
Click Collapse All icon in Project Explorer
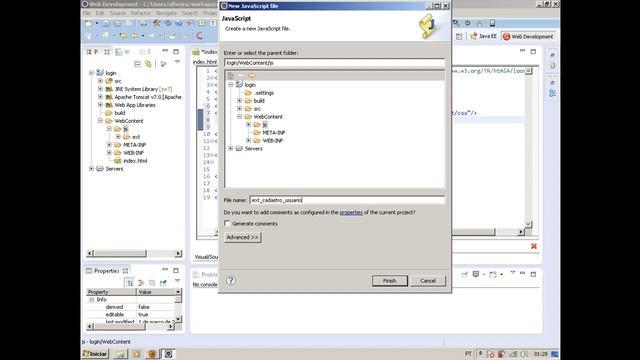coord(138,64)
